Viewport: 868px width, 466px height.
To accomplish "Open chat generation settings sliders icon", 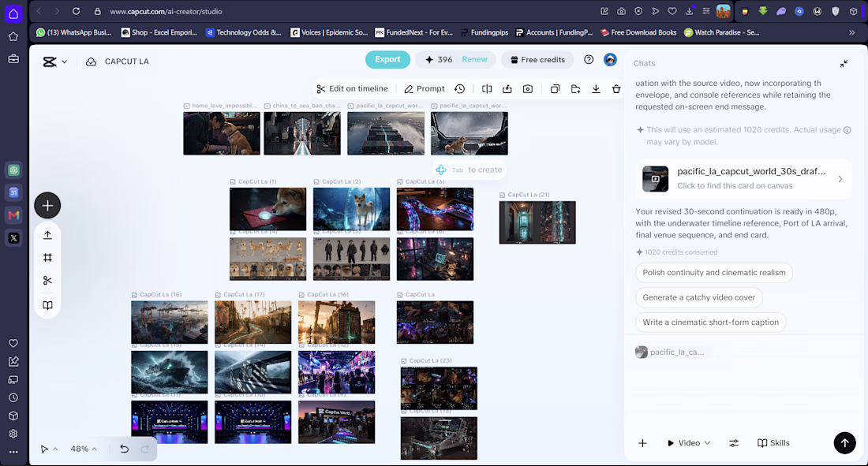I will (734, 443).
